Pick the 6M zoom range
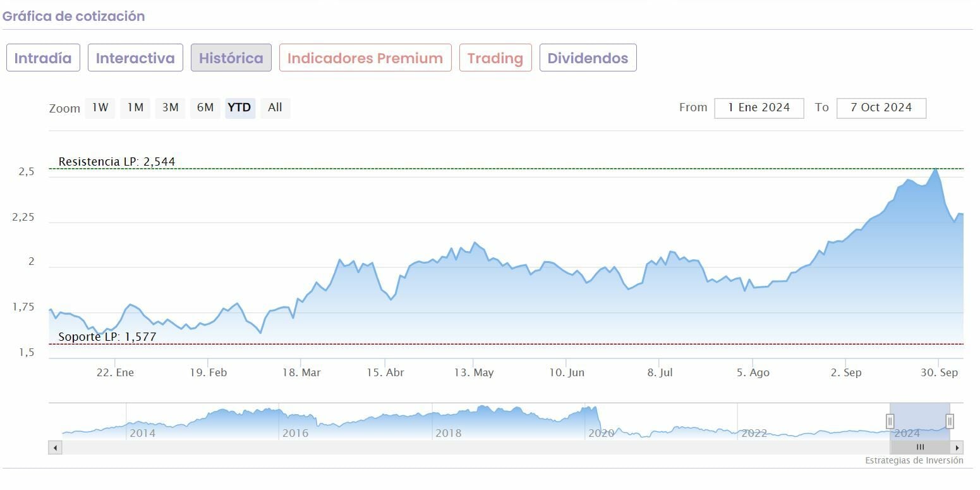Viewport: 980px width, 490px height. 205,107
